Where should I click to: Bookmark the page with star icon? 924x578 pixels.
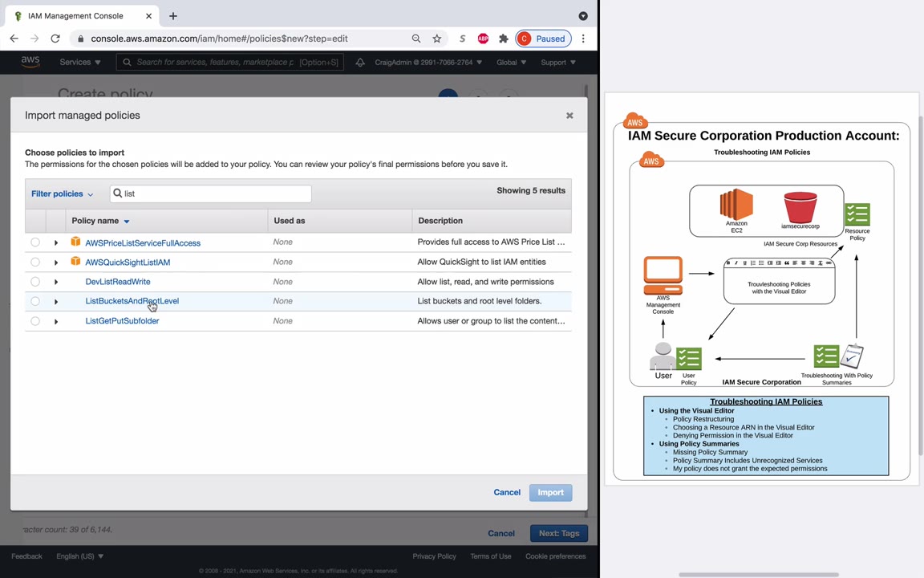[x=436, y=39]
